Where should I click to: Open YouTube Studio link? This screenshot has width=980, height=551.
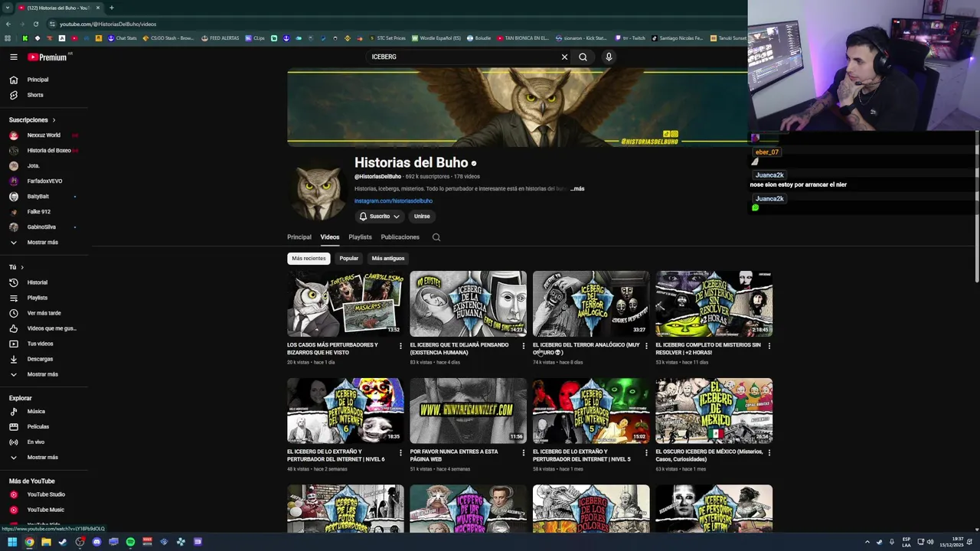(46, 494)
